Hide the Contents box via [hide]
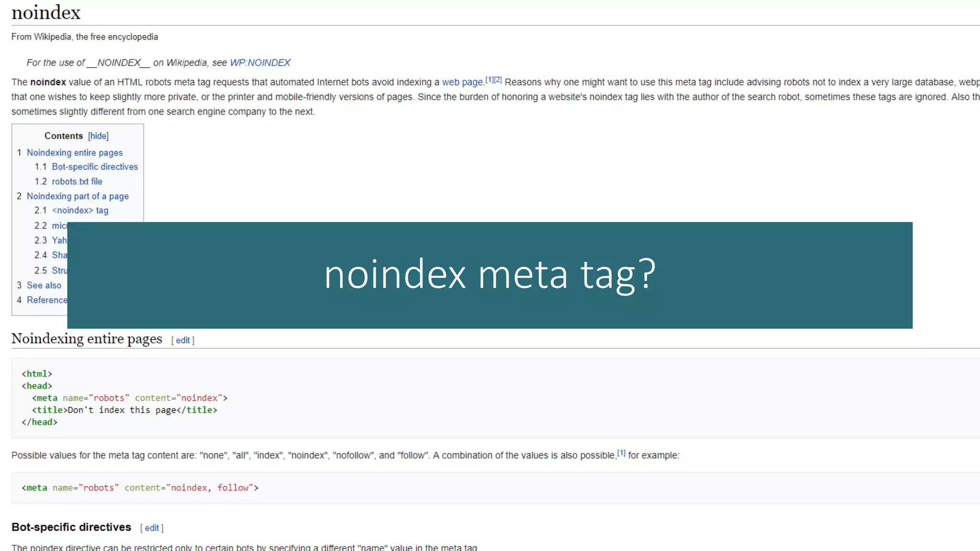The width and height of the screenshot is (980, 551). 98,136
